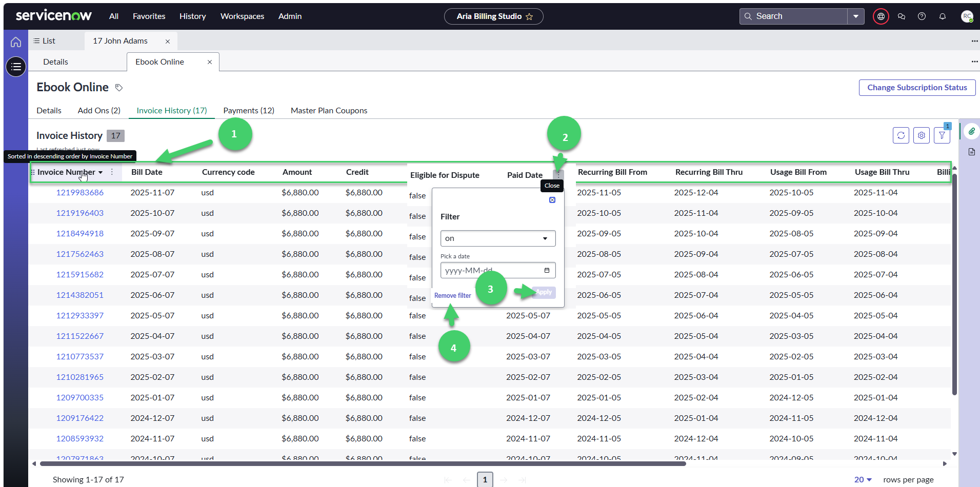Close the Ebook Online sub-tab
Viewport: 980px width, 487px height.
[x=210, y=62]
